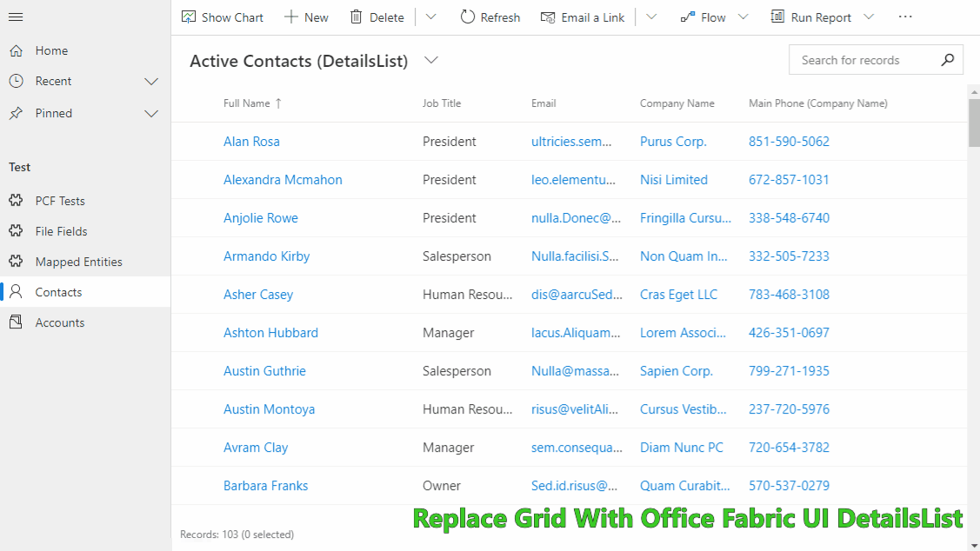This screenshot has height=551, width=980.
Task: Open the hamburger navigation menu
Action: pyautogui.click(x=16, y=17)
